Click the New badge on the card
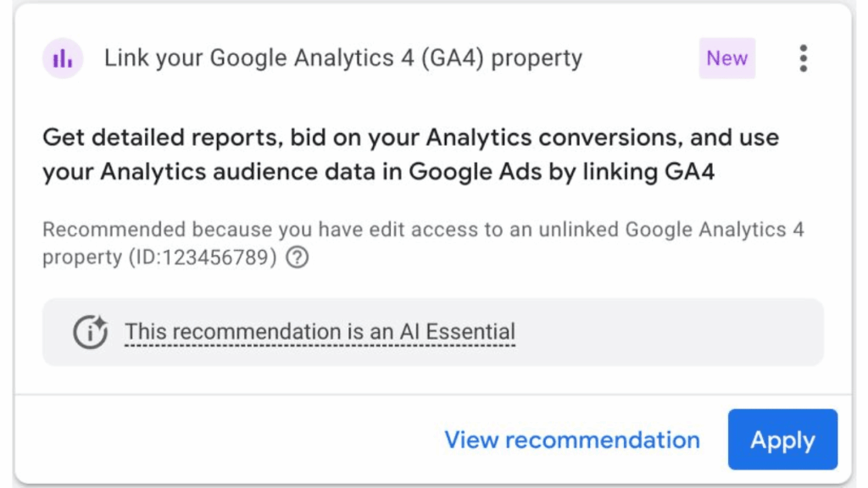The image size is (868, 488). tap(726, 58)
